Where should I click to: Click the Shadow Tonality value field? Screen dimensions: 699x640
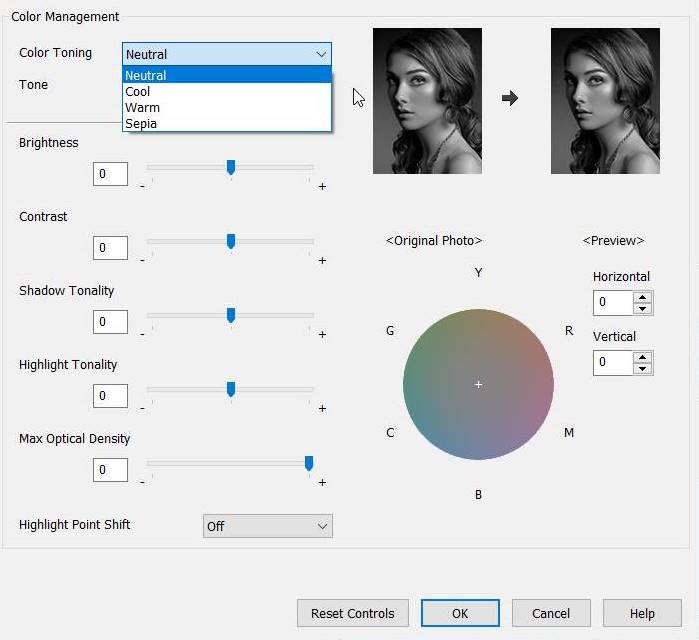click(x=111, y=322)
